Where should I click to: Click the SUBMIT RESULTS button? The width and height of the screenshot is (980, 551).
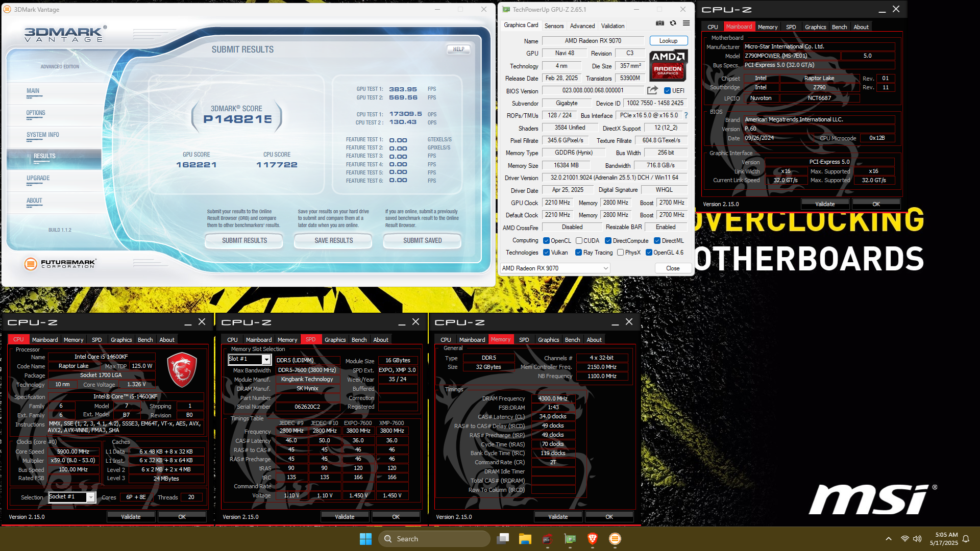244,241
